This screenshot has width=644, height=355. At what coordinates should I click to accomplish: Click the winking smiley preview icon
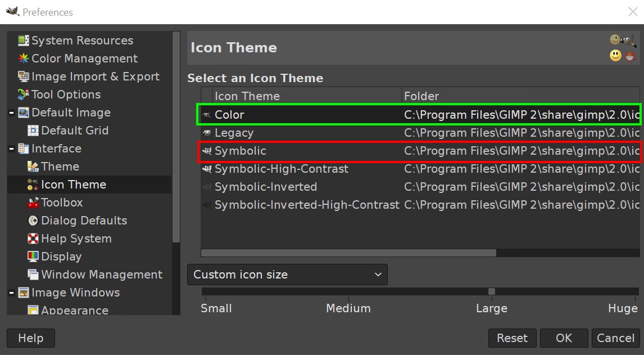tap(615, 40)
